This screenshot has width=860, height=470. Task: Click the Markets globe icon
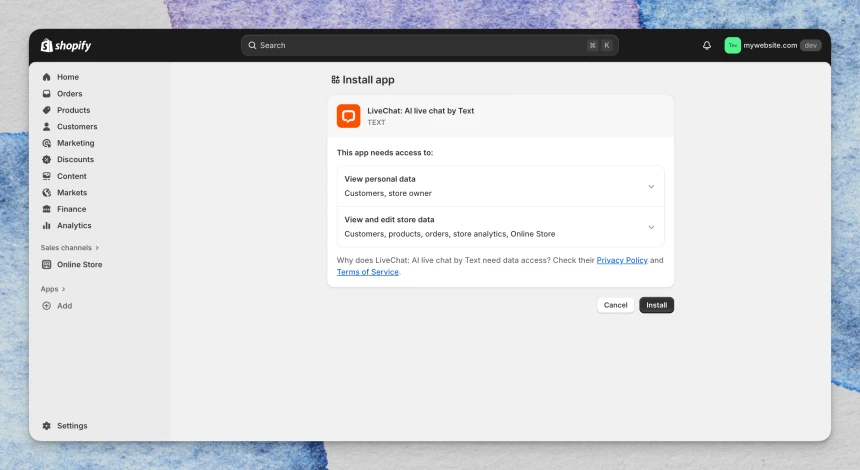(x=47, y=192)
